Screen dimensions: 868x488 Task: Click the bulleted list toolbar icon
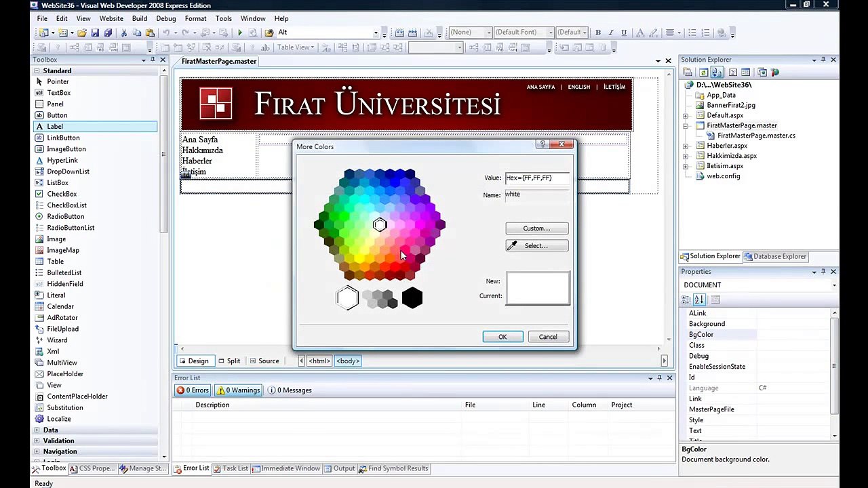692,33
